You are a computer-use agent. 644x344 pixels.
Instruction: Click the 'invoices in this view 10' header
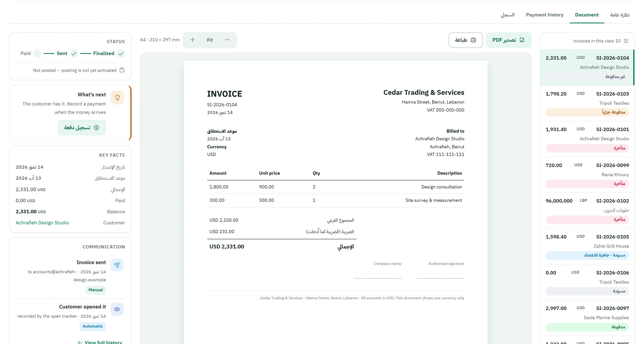(x=597, y=41)
